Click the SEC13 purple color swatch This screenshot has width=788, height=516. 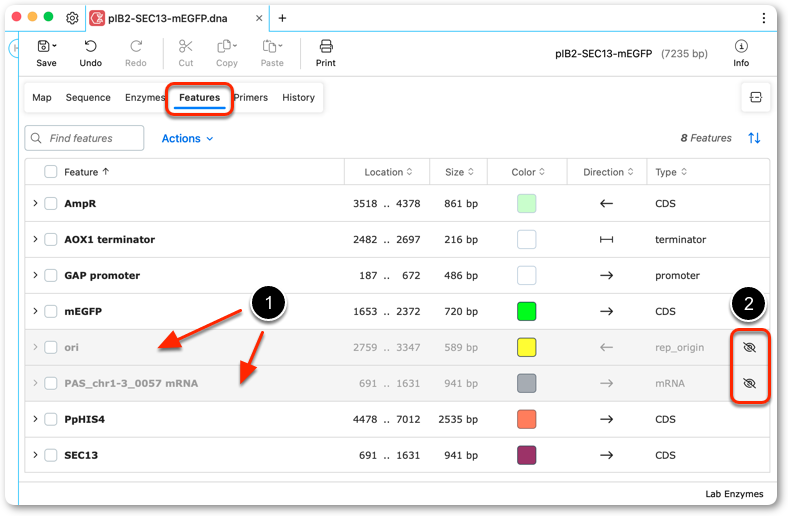(527, 455)
